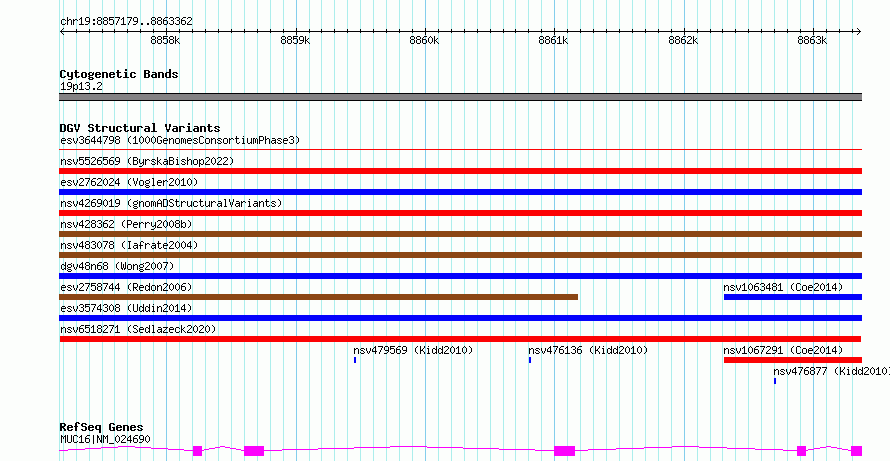The height and width of the screenshot is (461, 890).
Task: Open variant nsv479569 (Kidd2010) label
Action: (413, 350)
